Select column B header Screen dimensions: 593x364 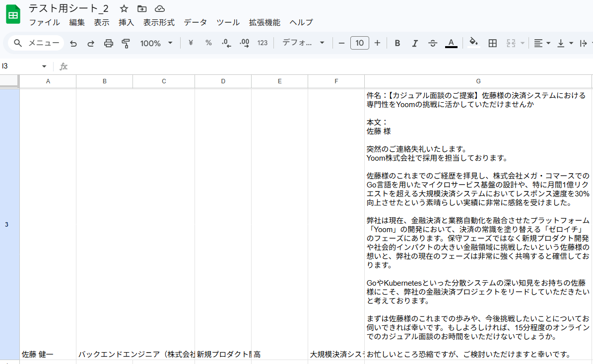104,81
